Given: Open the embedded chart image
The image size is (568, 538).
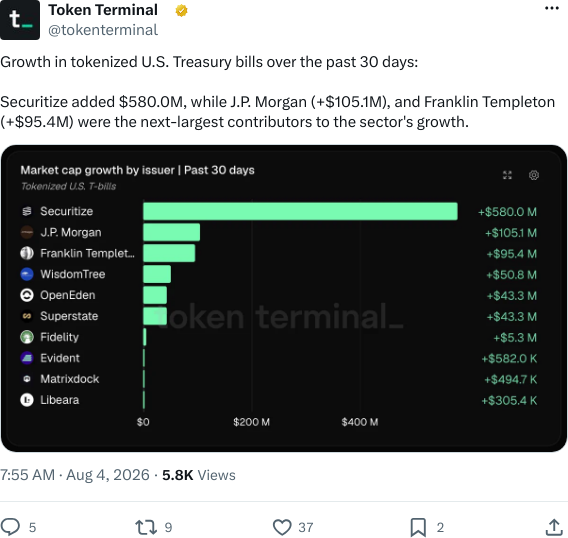Looking at the screenshot, I should tap(284, 299).
